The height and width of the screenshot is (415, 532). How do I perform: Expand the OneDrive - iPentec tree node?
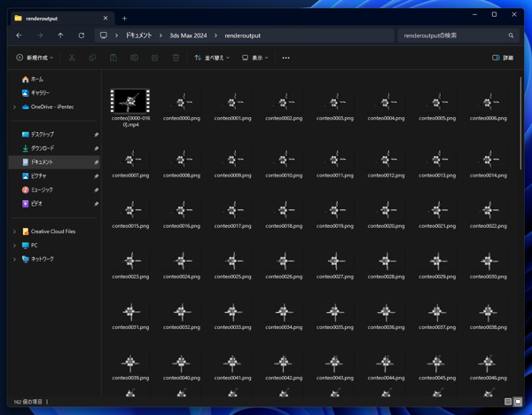15,107
